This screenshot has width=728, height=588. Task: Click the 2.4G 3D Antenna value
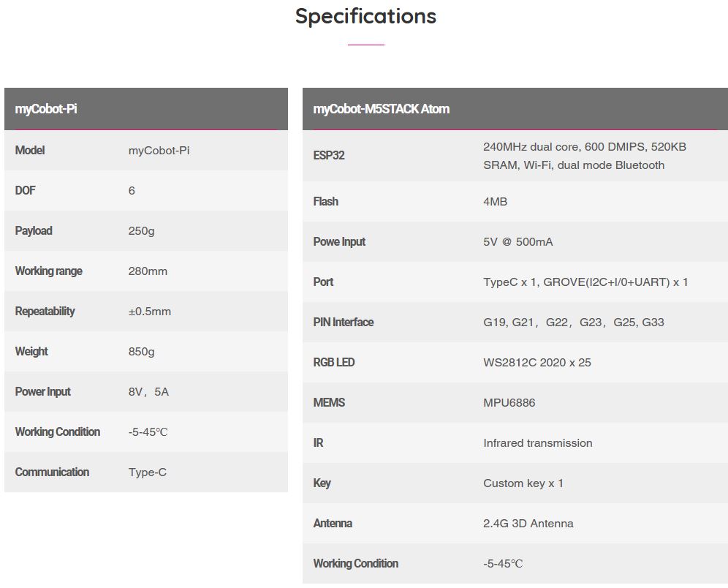528,524
